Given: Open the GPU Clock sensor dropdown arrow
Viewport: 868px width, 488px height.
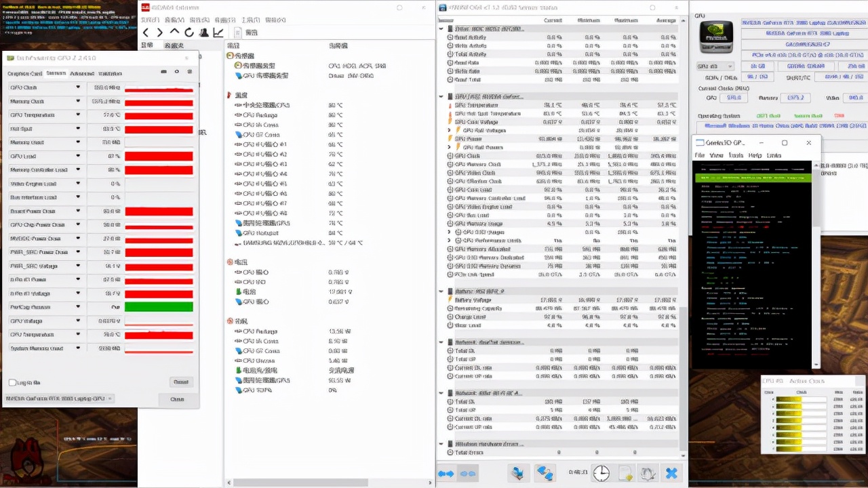Looking at the screenshot, I should tap(78, 87).
